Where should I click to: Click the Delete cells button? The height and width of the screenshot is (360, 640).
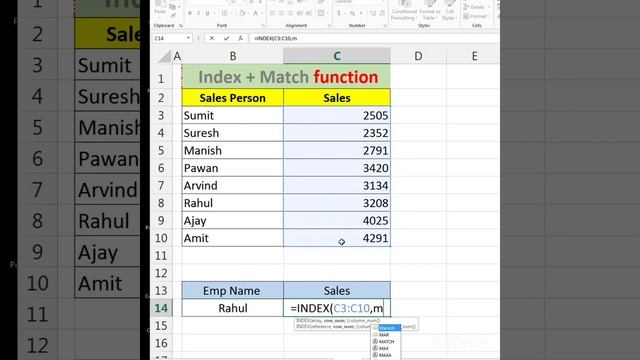pos(476,7)
